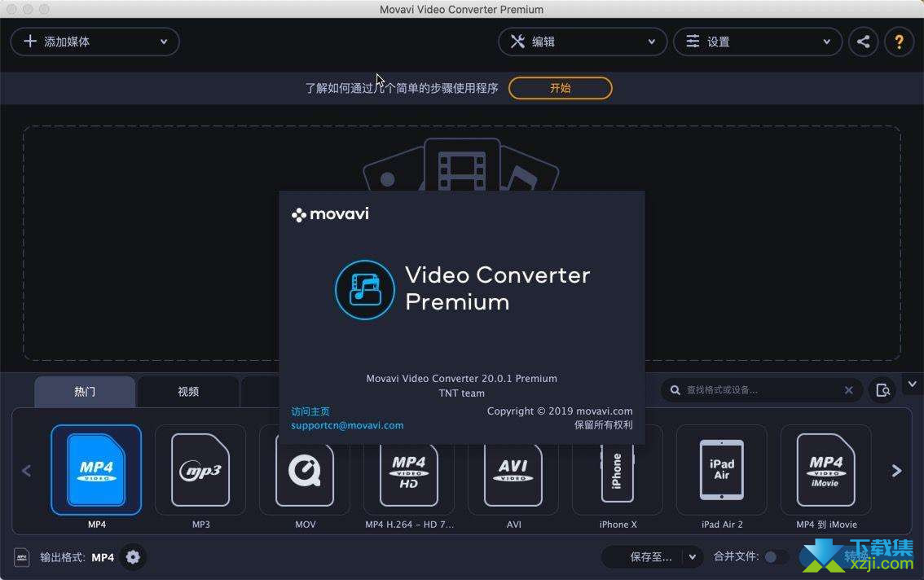Click the 开始 start button

pos(561,89)
